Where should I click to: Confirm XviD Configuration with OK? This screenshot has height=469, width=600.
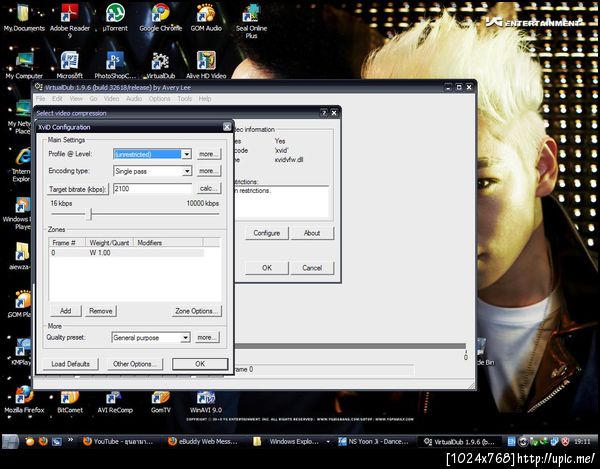click(200, 364)
